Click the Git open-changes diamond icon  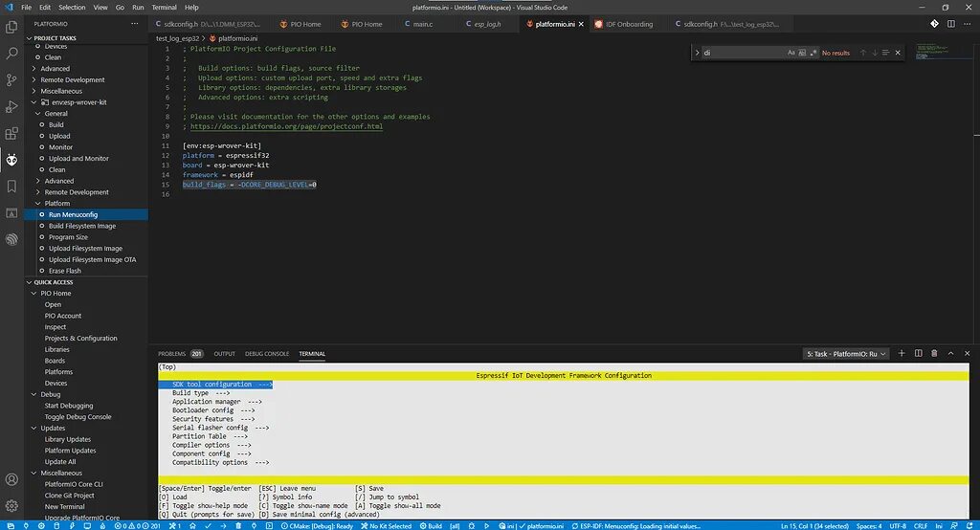[x=934, y=24]
